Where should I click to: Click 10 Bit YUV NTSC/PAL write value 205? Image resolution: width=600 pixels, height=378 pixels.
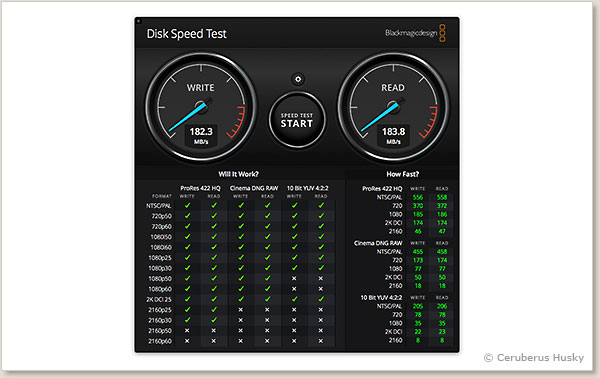tap(418, 306)
